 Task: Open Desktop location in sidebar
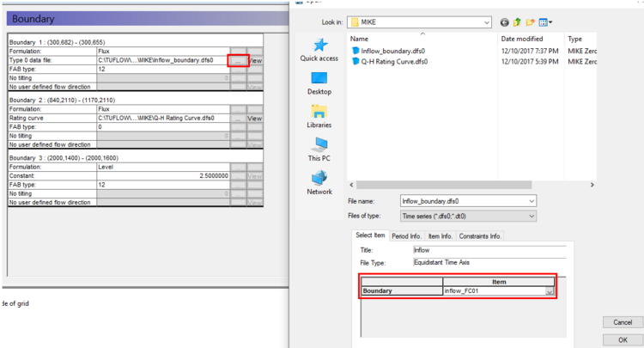319,82
